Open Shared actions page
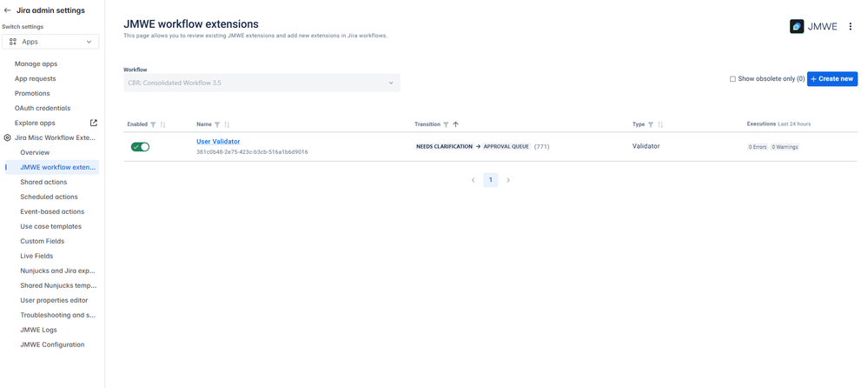This screenshot has width=868, height=388. 43,182
